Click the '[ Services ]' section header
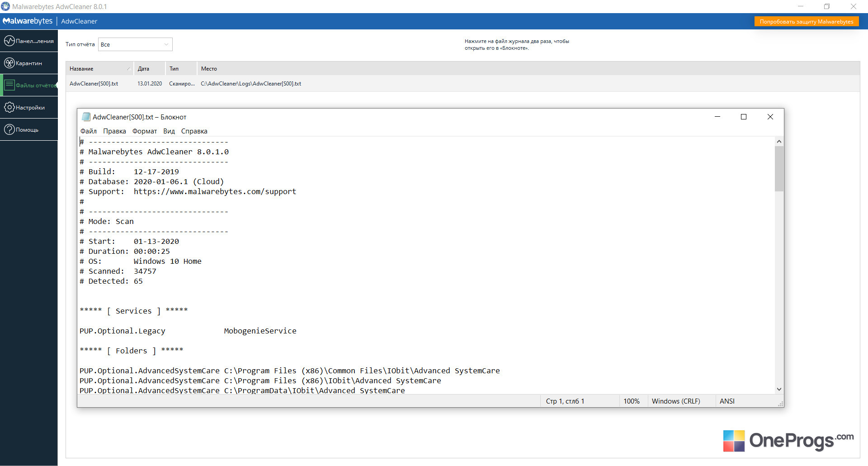Image resolution: width=868 pixels, height=466 pixels. [134, 311]
